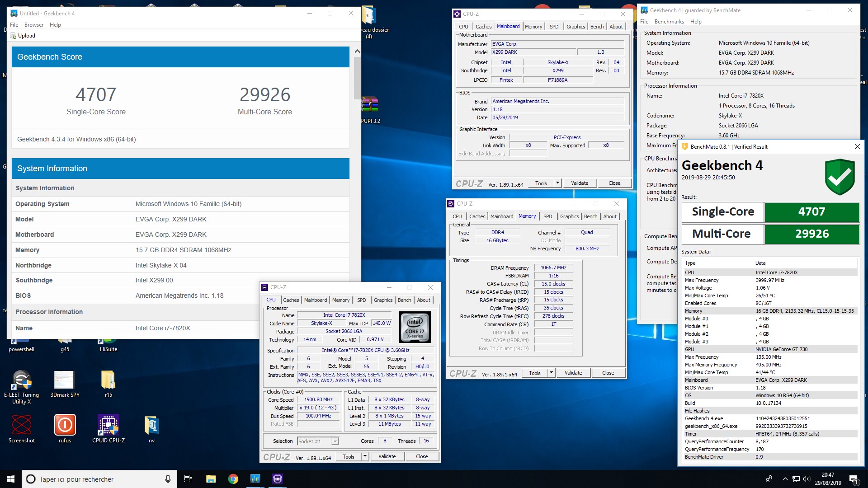Open the r15 folder icon
Screen dimensions: 868x488
click(x=108, y=384)
